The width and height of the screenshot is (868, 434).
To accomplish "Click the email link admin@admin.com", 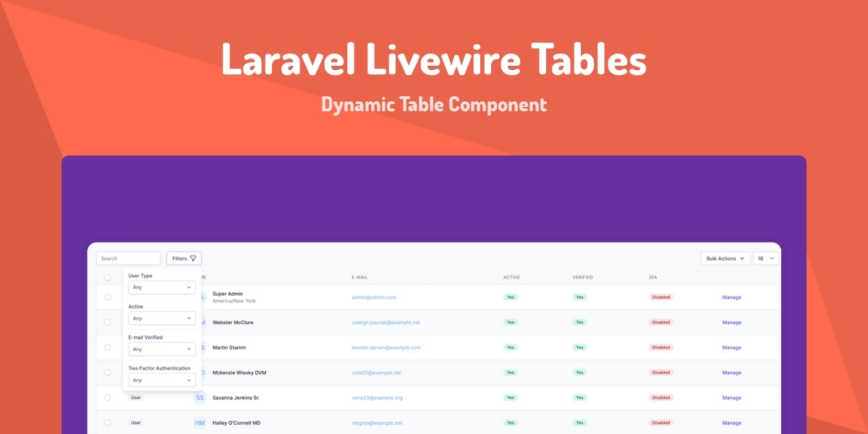I will point(375,297).
